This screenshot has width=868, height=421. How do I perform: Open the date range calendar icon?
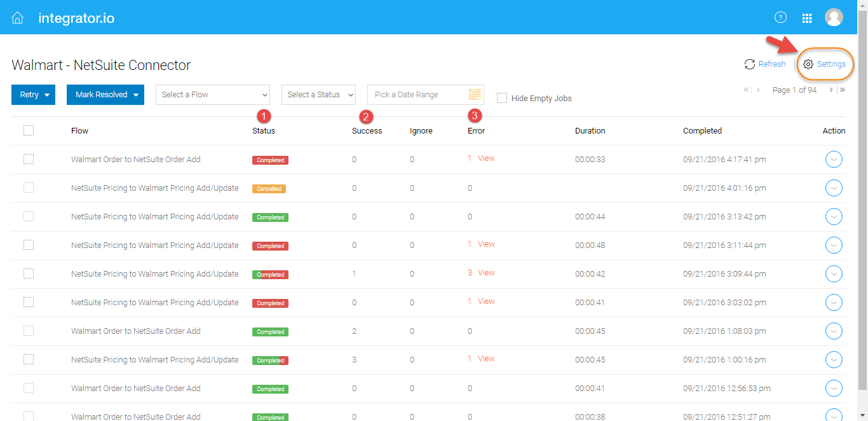(474, 95)
